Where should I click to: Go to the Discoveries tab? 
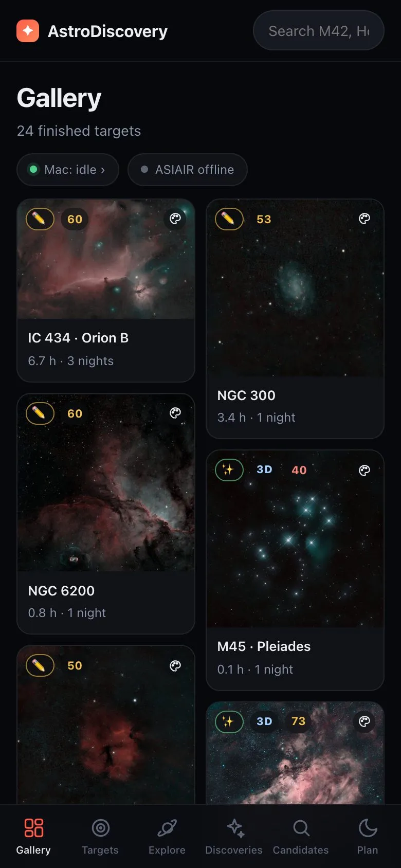click(234, 836)
